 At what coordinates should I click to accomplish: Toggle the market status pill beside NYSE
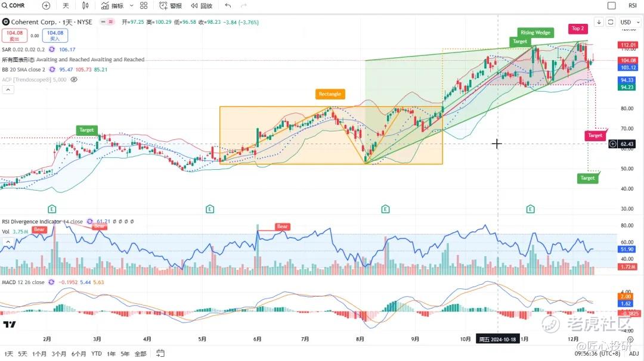point(107,21)
